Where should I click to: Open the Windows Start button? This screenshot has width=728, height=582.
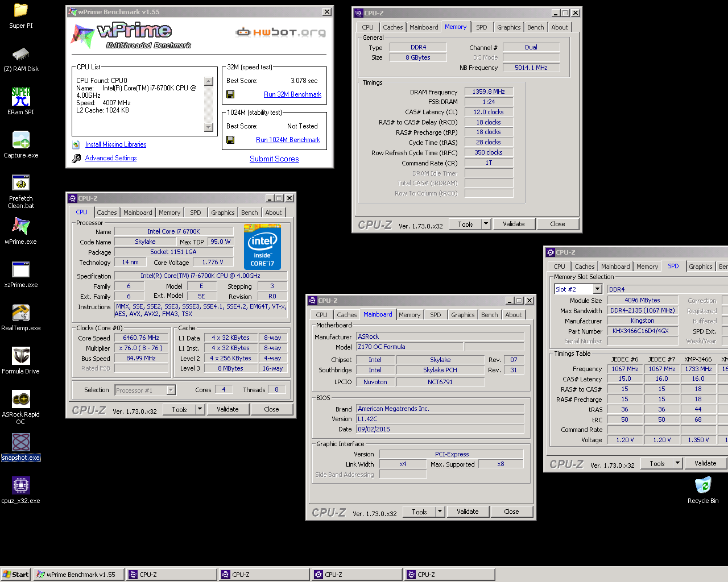tap(15, 575)
